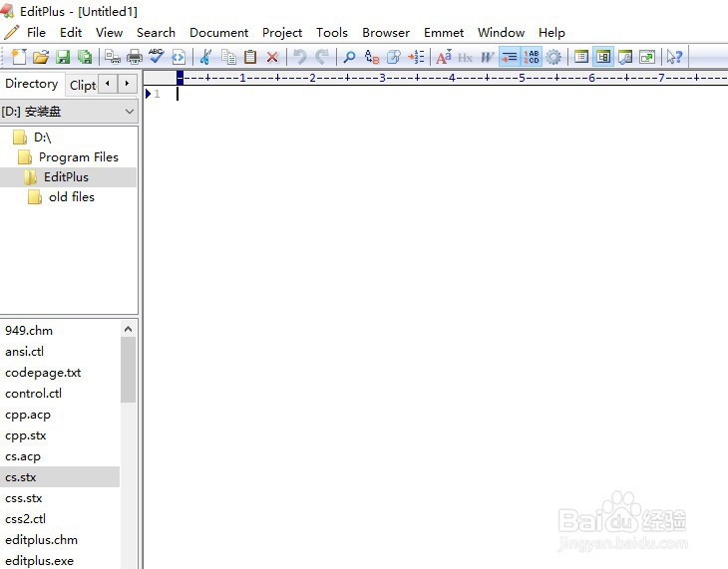This screenshot has width=728, height=569.
Task: Click the file list scroll up arrow
Action: coord(128,329)
